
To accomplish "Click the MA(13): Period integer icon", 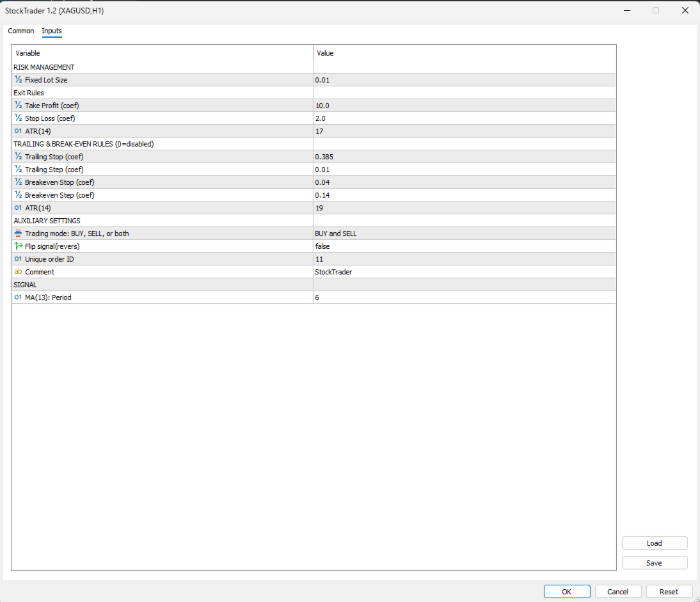I will (x=19, y=297).
